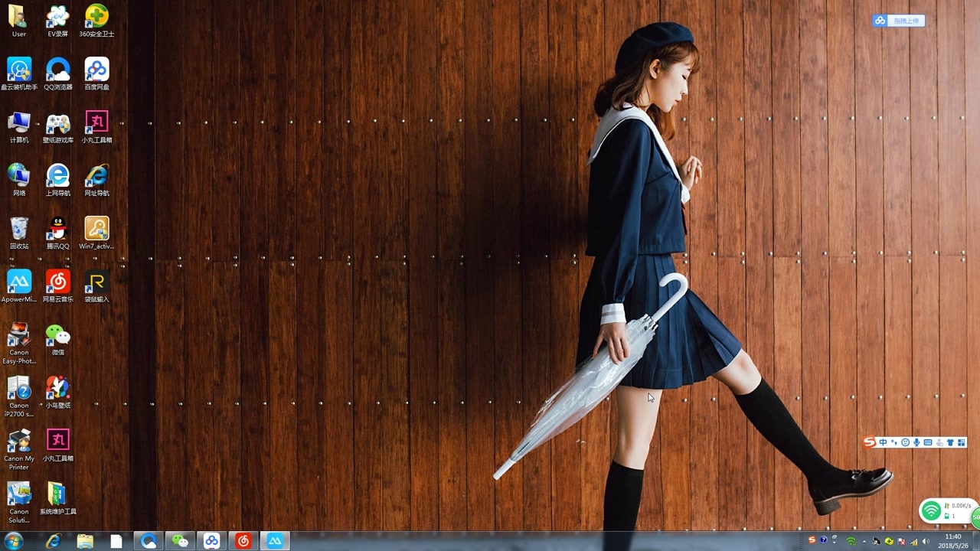
Task: Click the blue help question mark tray icon
Action: tap(824, 540)
